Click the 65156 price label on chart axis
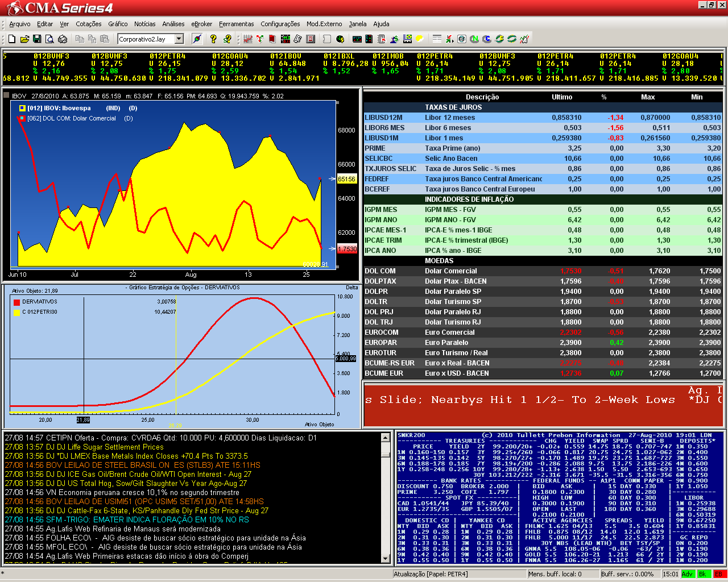The image size is (728, 582). click(x=347, y=179)
